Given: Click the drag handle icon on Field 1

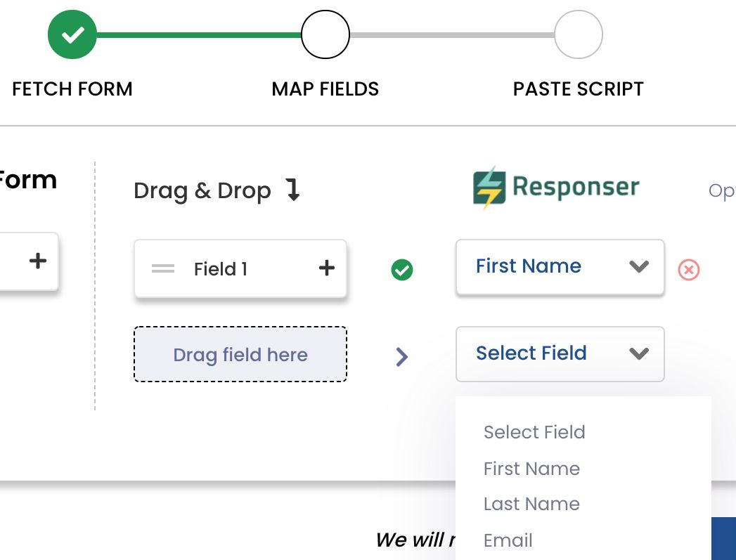Looking at the screenshot, I should 162,268.
